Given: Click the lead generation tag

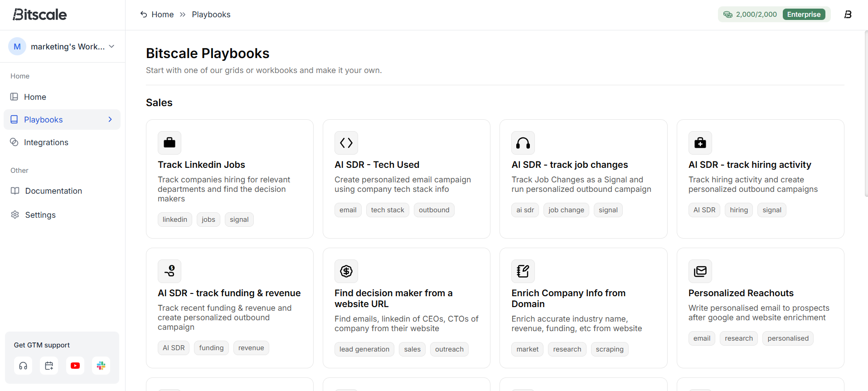Looking at the screenshot, I should pyautogui.click(x=364, y=349).
